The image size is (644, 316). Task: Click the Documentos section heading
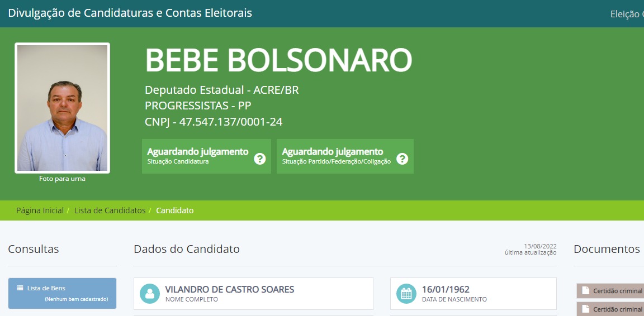tap(607, 249)
